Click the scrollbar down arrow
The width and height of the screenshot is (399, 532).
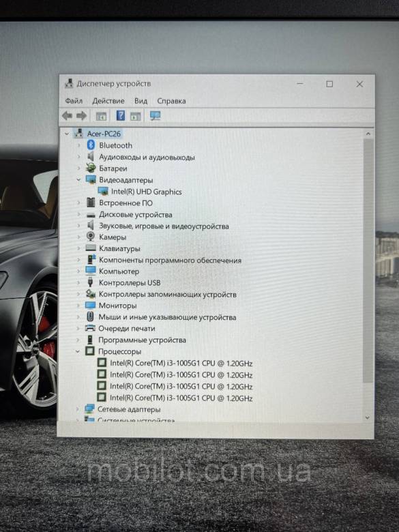point(368,418)
